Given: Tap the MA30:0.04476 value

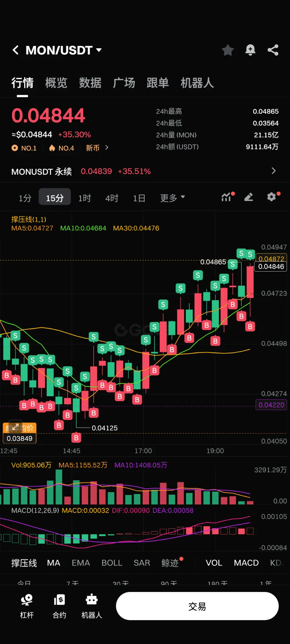Looking at the screenshot, I should pos(136,228).
